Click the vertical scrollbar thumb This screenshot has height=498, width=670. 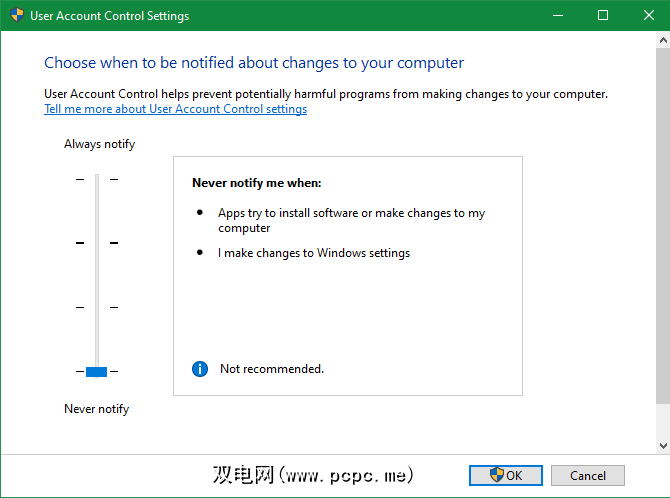[663, 225]
